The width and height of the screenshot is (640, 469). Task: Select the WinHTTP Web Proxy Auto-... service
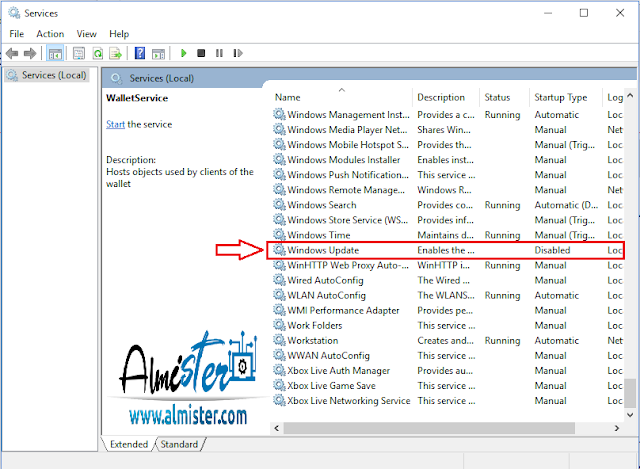pyautogui.click(x=348, y=265)
